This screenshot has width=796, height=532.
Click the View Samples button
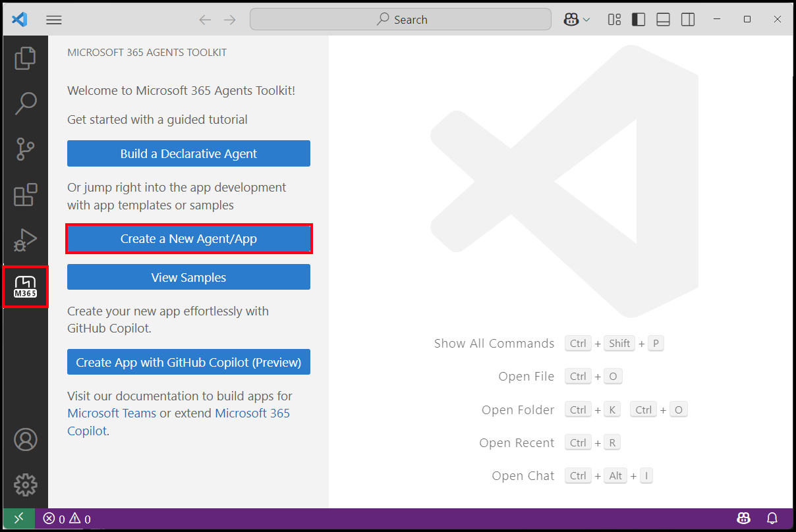pos(188,277)
